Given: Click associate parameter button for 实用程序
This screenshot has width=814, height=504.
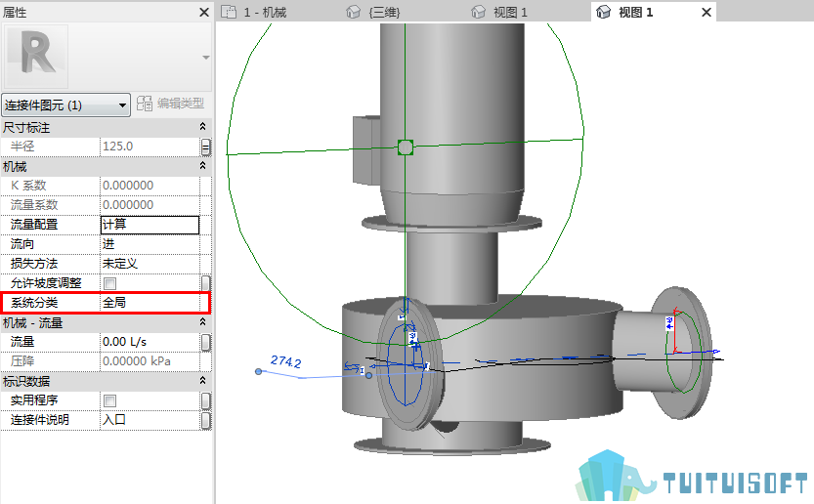Looking at the screenshot, I should pos(205,400).
